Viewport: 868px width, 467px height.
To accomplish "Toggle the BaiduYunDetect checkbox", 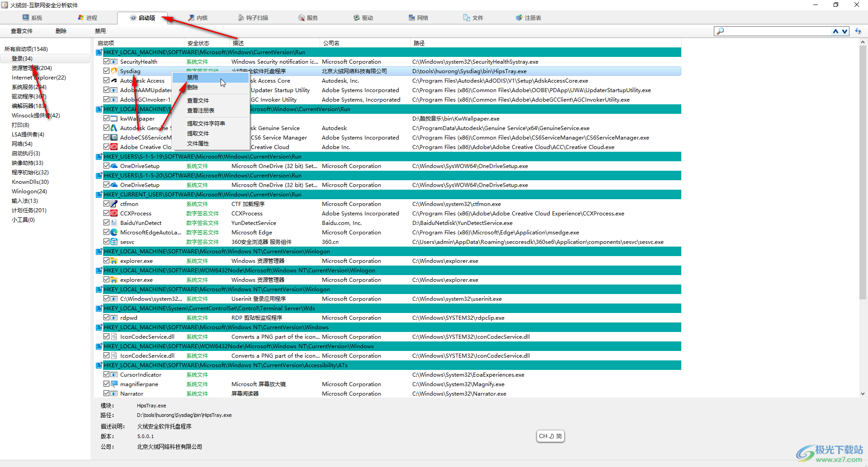I will point(106,223).
